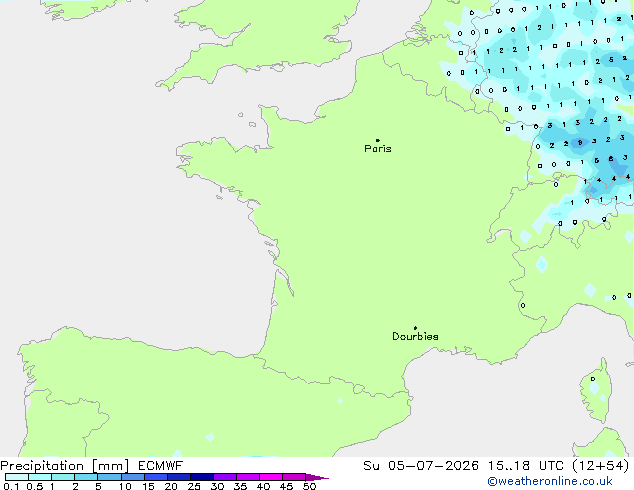Click the '(12+54)' forecast run text
This screenshot has height=490, width=634.
point(601,466)
